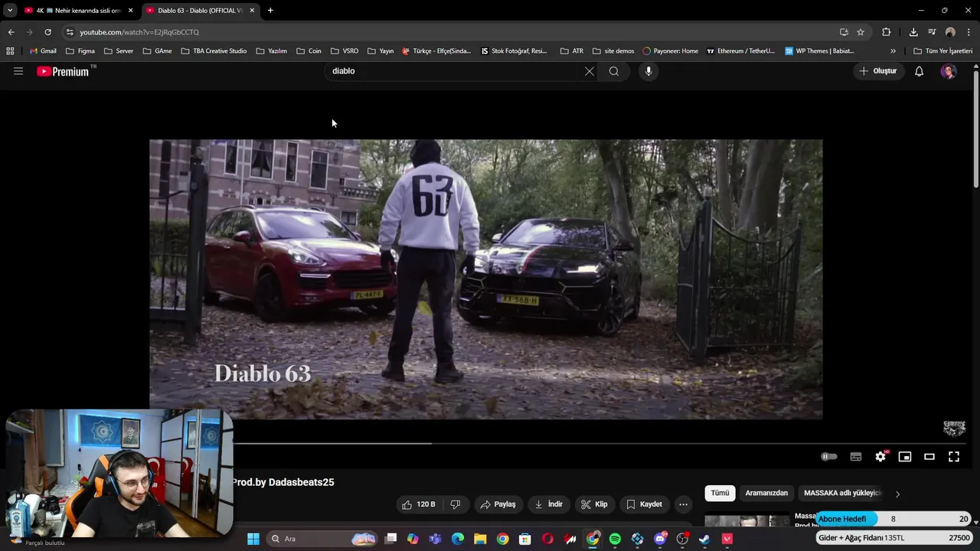980x551 pixels.
Task: Open the Chrome extensions puzzle icon
Action: coord(886,32)
